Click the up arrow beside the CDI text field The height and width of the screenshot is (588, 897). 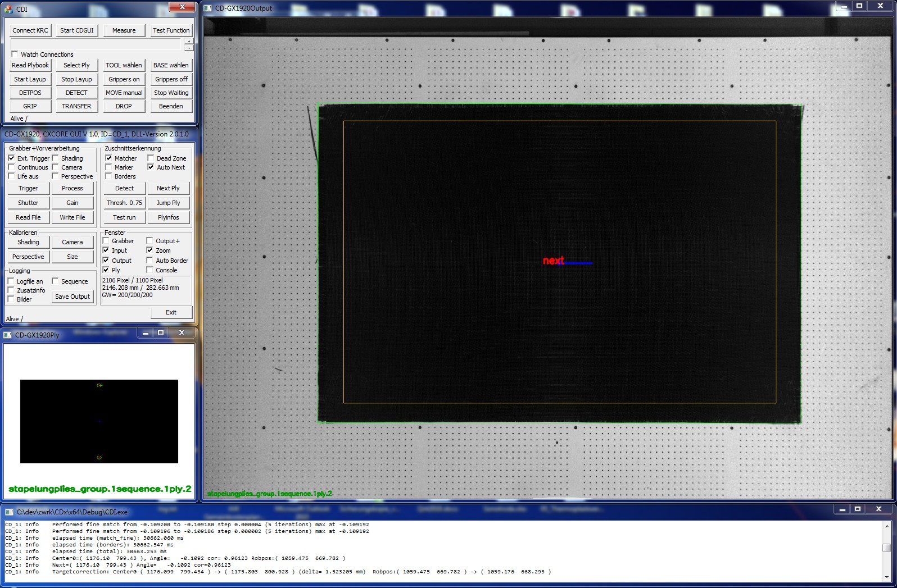tap(189, 41)
